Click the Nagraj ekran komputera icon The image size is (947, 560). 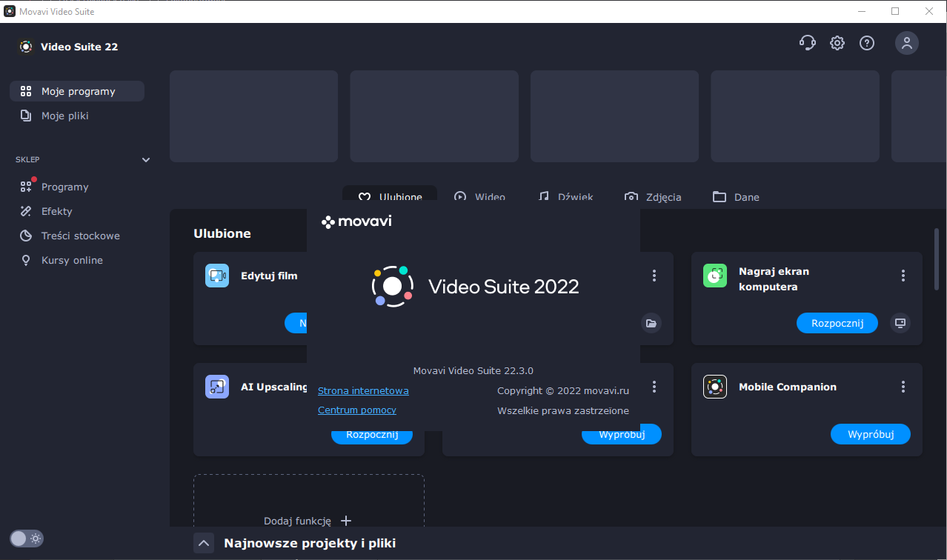click(x=715, y=276)
